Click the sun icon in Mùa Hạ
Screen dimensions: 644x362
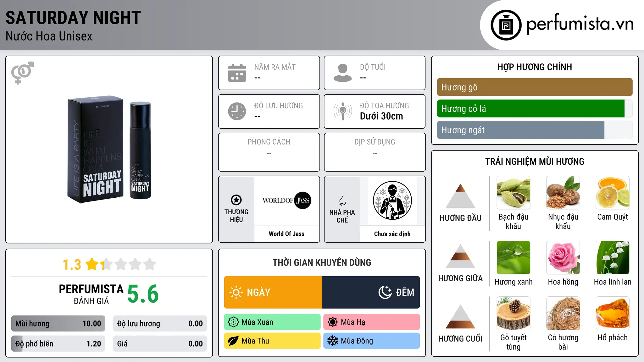click(x=333, y=322)
